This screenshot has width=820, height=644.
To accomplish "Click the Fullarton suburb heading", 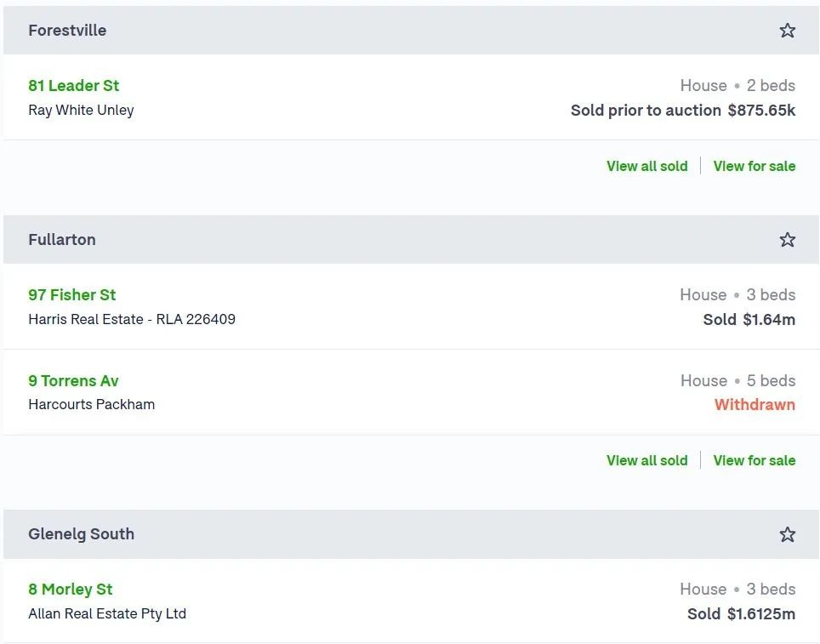I will pyautogui.click(x=62, y=240).
